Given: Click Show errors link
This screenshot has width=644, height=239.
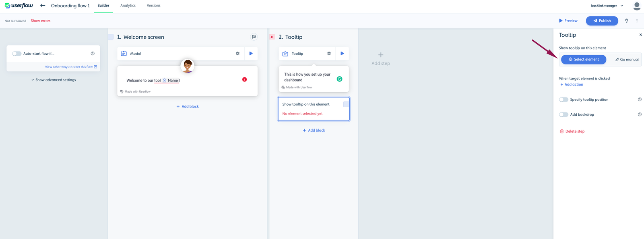Looking at the screenshot, I should [41, 21].
